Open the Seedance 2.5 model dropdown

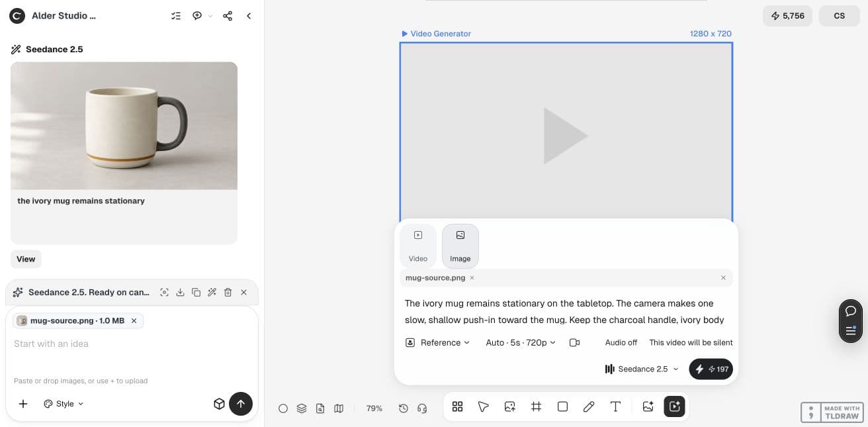(x=642, y=369)
